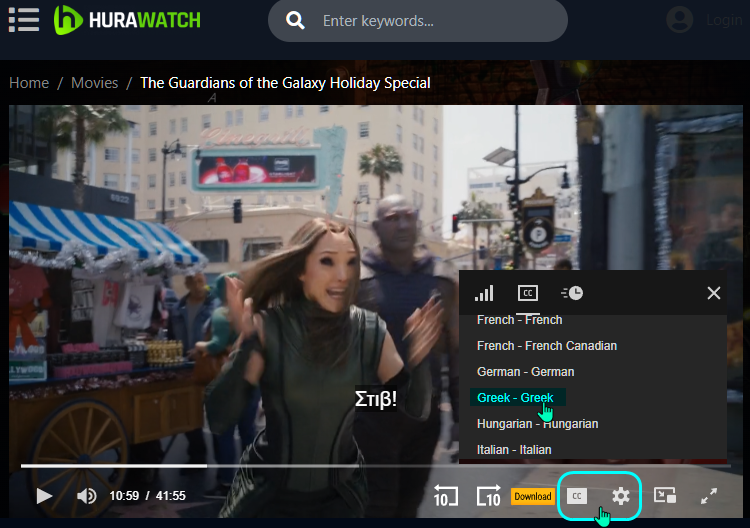Viewport: 750px width, 528px height.
Task: Click the search magnifier icon
Action: [x=295, y=21]
